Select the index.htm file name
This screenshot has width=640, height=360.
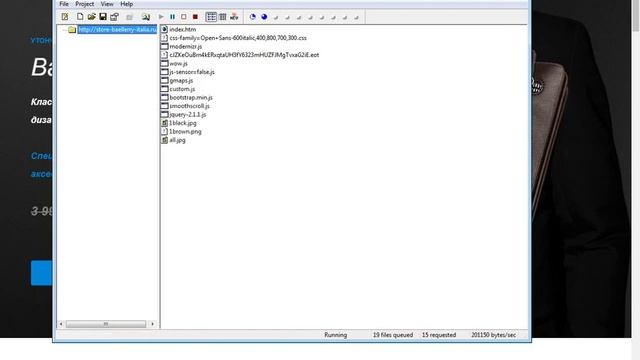click(x=182, y=29)
